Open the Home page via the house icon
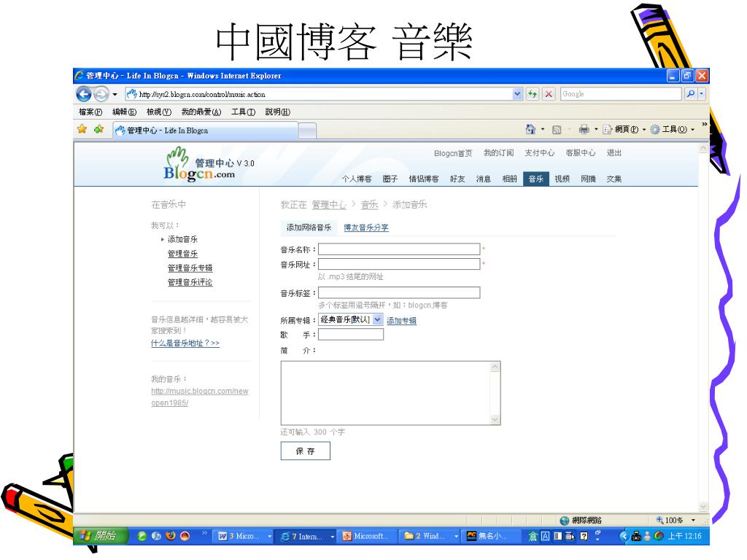Viewport: 747px width, 560px height. point(530,129)
